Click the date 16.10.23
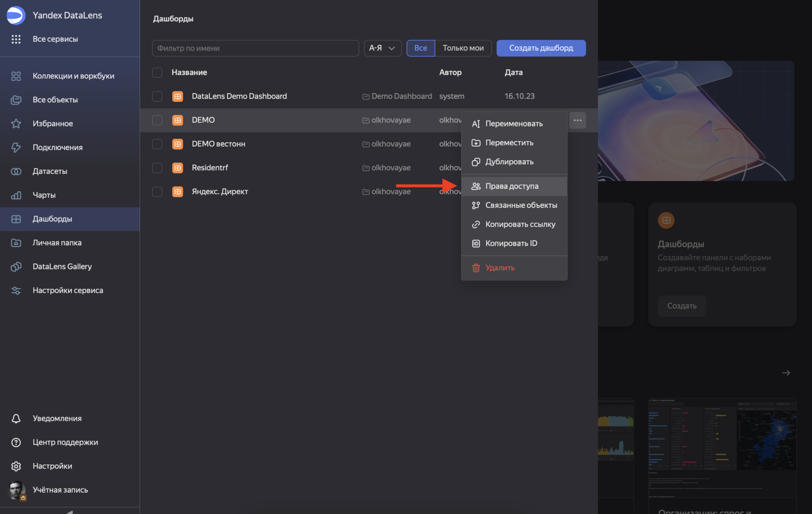This screenshot has width=812, height=514. coord(520,96)
